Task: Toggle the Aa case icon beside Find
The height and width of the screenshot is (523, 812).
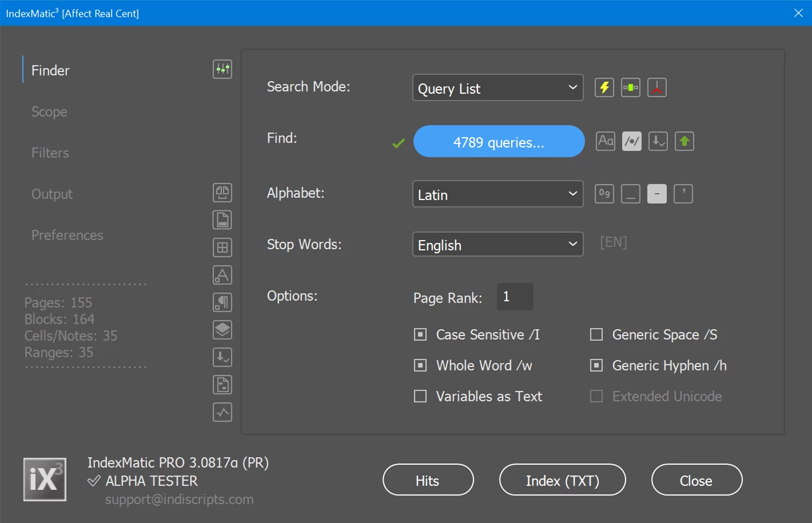Action: [606, 141]
